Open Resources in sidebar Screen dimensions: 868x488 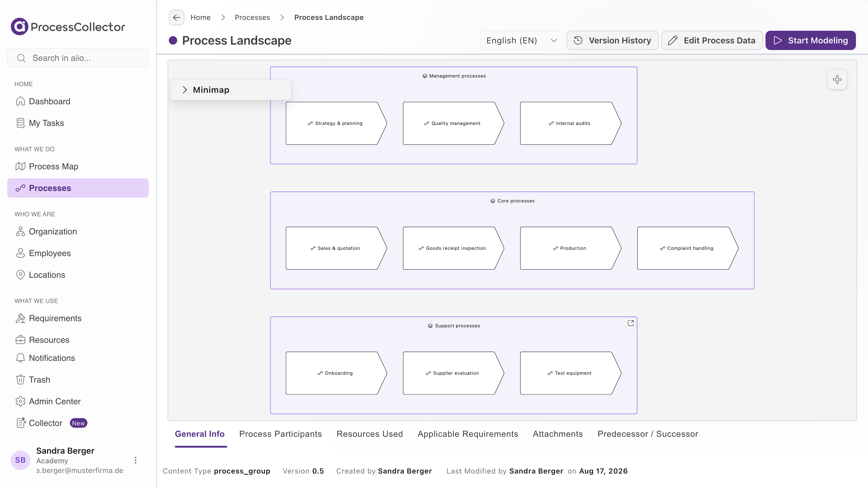point(78,340)
